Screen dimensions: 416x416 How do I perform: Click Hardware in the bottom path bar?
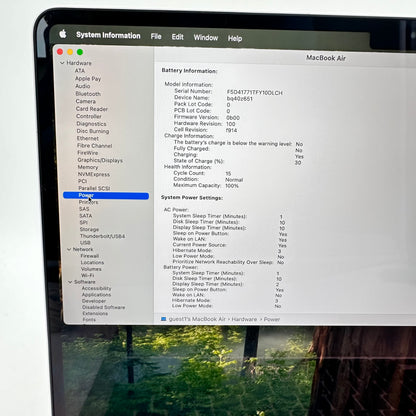244,319
